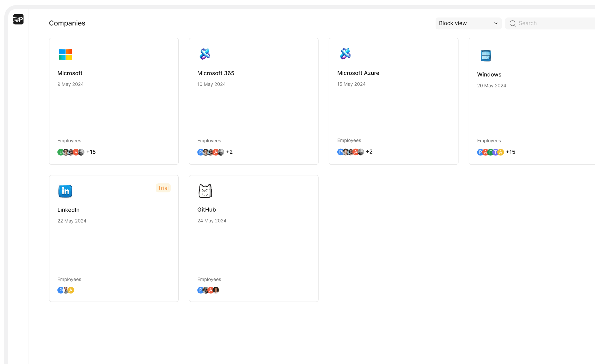Click into the Search input field

pyautogui.click(x=555, y=24)
